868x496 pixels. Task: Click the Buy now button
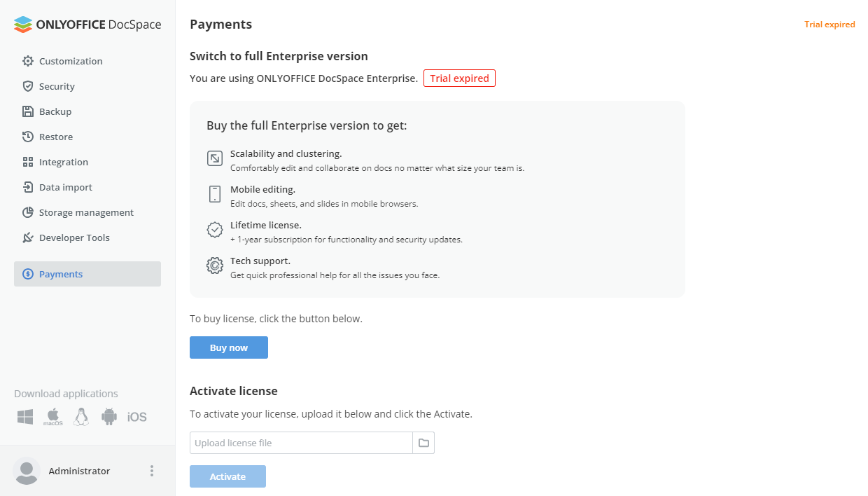(x=228, y=347)
